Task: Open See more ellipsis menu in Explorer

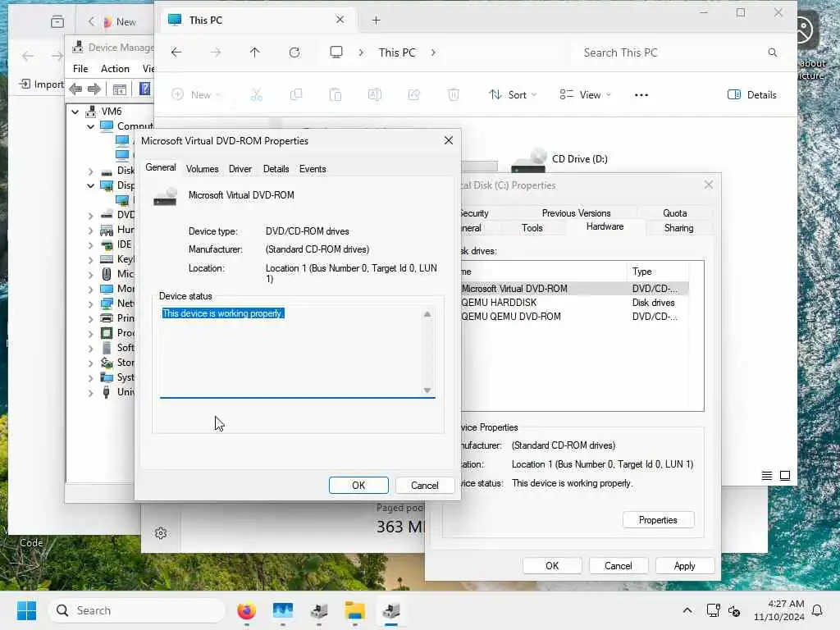Action: [641, 95]
